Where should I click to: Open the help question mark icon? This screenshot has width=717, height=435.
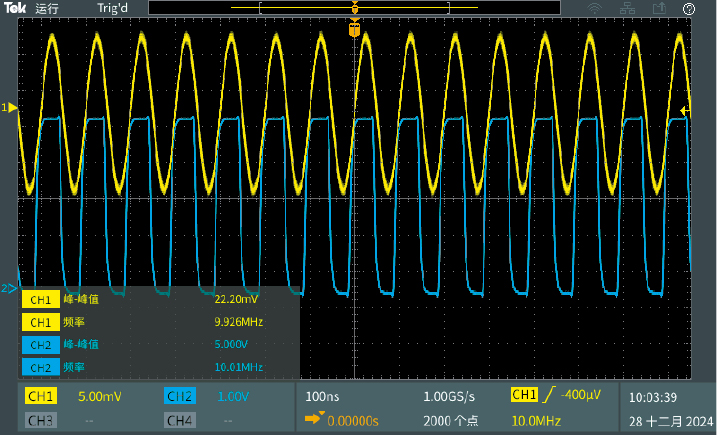click(x=689, y=8)
